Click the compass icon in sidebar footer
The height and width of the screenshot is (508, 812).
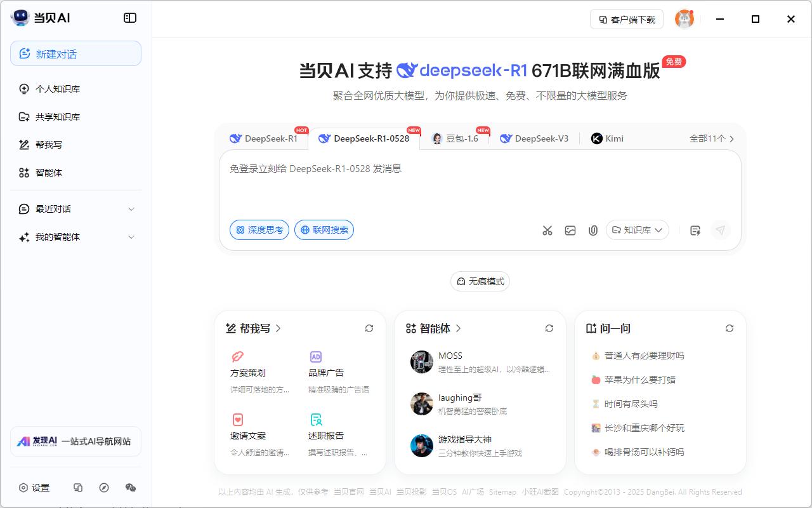tap(104, 488)
